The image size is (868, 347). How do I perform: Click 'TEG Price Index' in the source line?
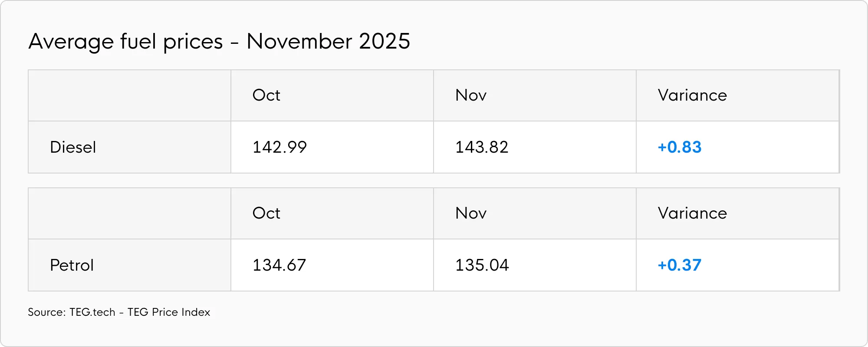[x=169, y=312]
